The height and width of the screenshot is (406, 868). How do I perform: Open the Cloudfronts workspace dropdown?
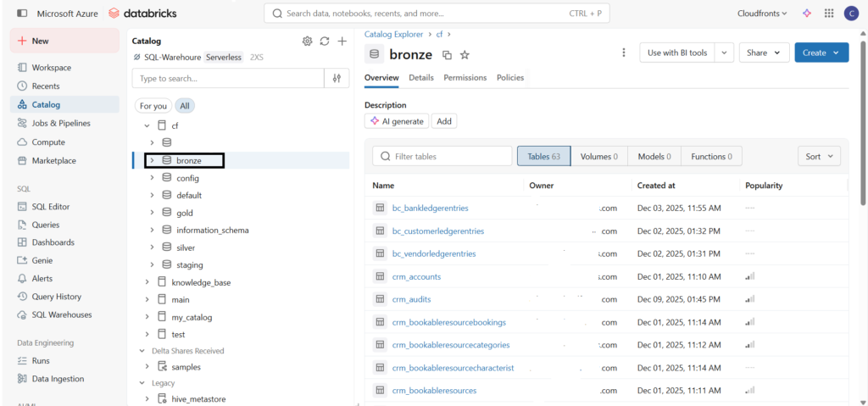click(x=763, y=14)
